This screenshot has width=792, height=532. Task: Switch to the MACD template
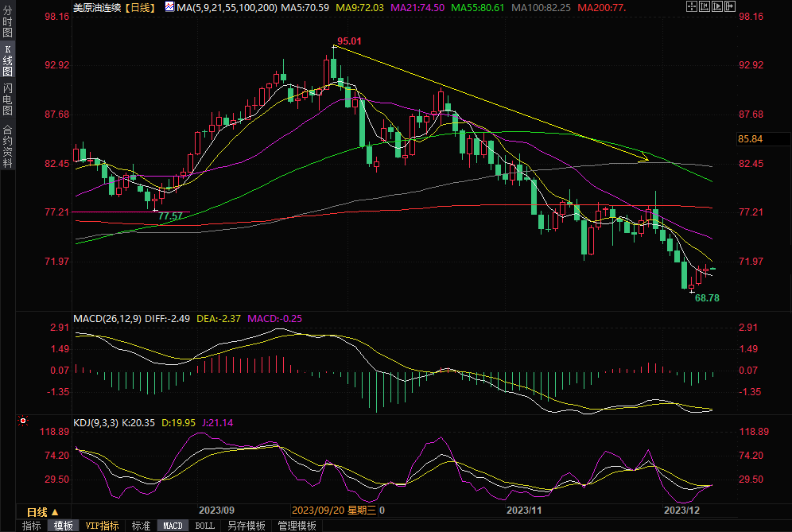click(x=173, y=526)
